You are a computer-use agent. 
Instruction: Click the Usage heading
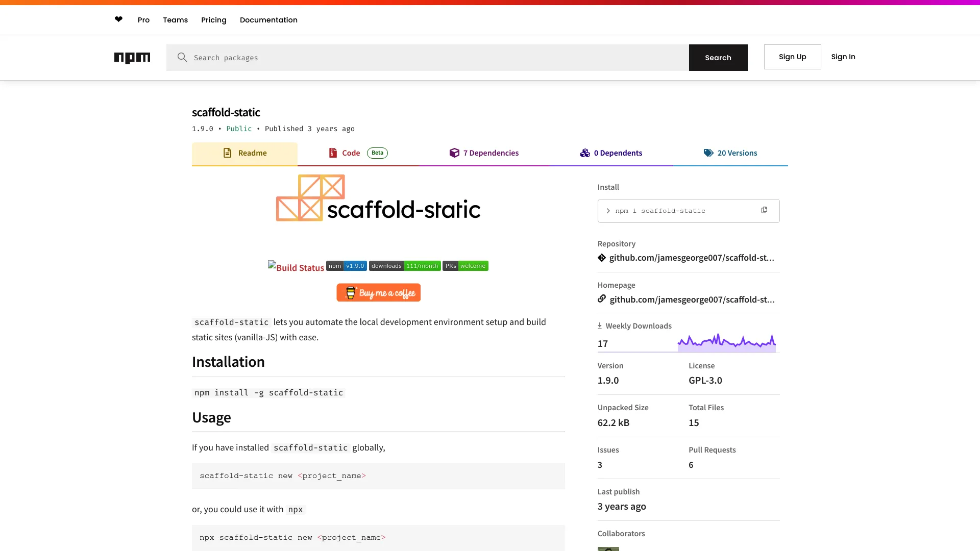pyautogui.click(x=211, y=417)
